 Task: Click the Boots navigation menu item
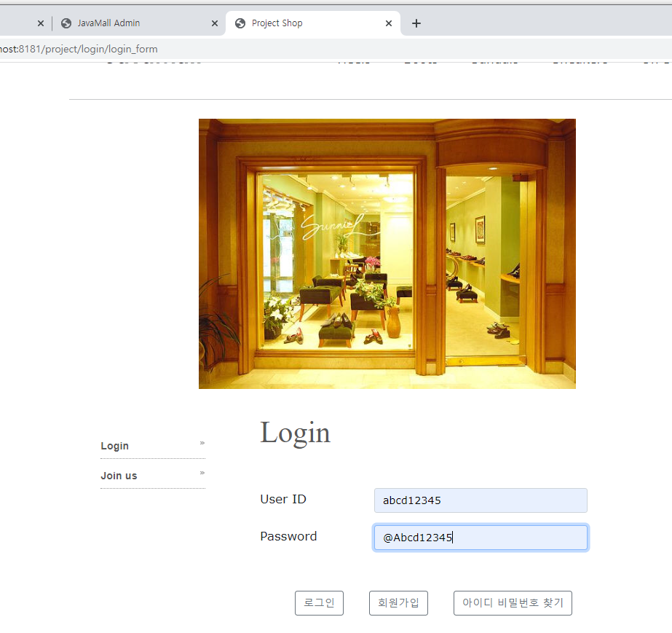(x=420, y=60)
